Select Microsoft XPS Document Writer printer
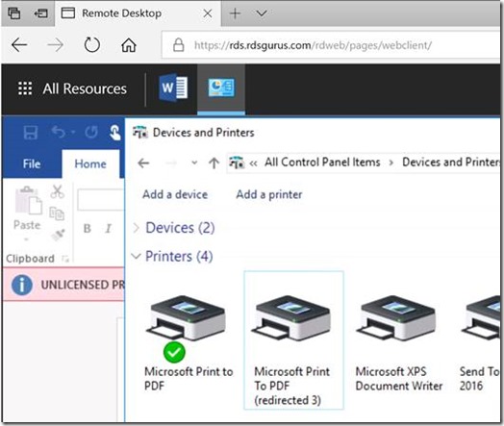The height and width of the screenshot is (426, 504). [x=398, y=342]
